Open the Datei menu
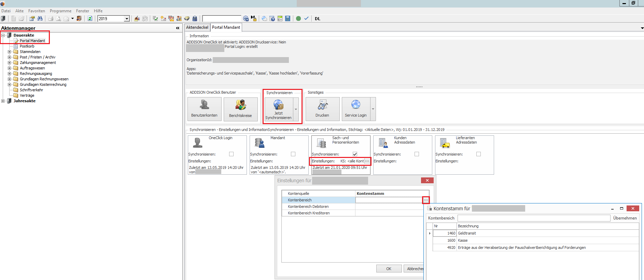The width and height of the screenshot is (644, 280). coord(6,11)
